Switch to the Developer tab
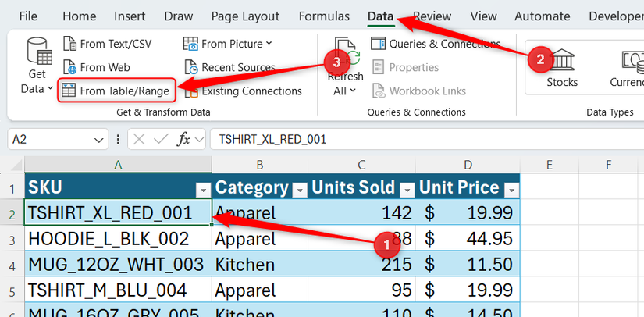644x317 pixels. tap(615, 16)
